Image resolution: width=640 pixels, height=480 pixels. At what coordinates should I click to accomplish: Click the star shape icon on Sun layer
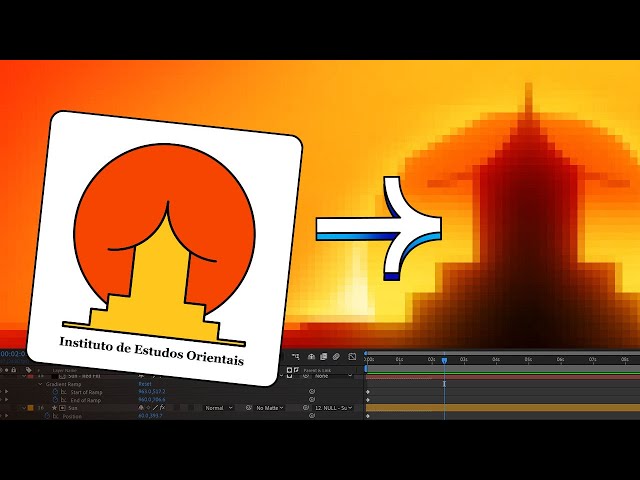pyautogui.click(x=54, y=408)
